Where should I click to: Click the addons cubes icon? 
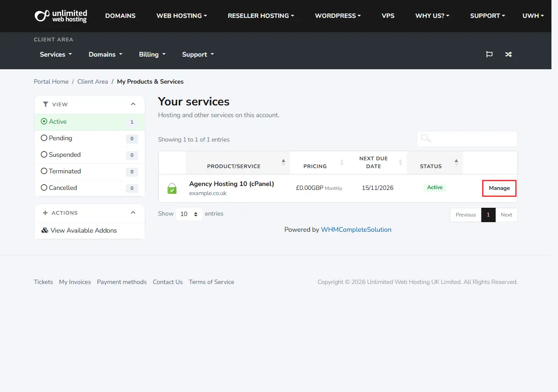44,230
